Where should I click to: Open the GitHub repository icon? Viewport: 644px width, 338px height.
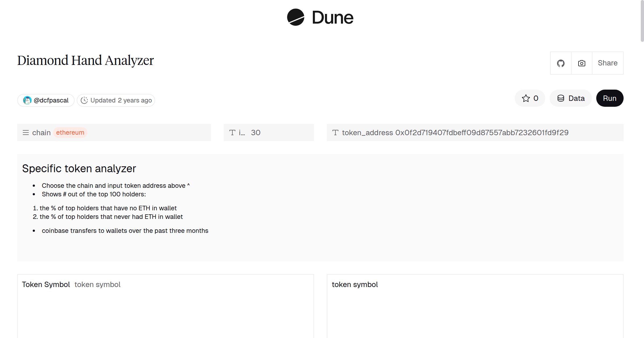pos(561,63)
